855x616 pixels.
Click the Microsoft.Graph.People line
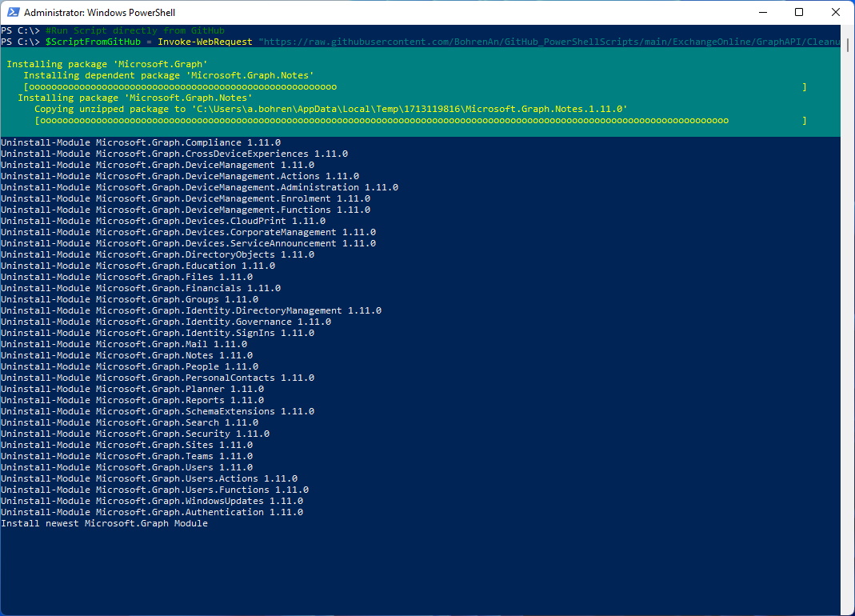[130, 366]
